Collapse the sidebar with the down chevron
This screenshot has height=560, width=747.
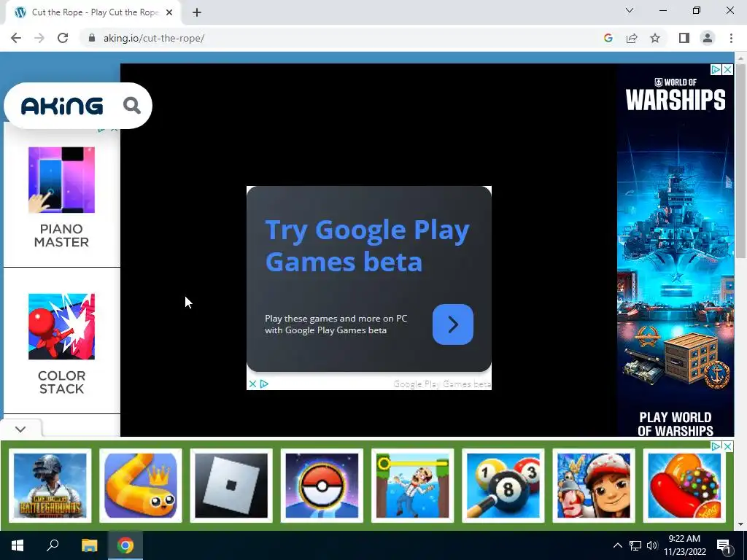click(x=20, y=429)
